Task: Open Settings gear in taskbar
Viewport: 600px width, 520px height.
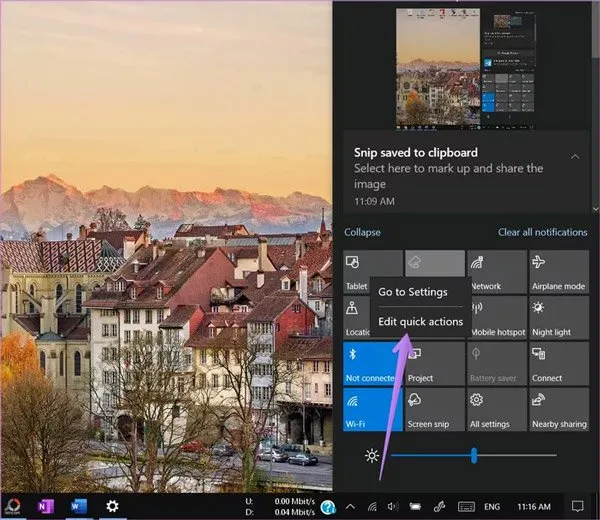Action: (x=112, y=506)
